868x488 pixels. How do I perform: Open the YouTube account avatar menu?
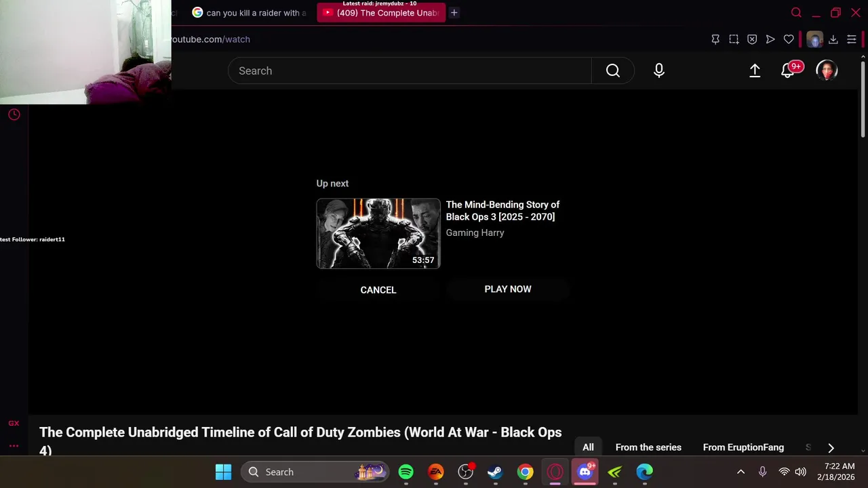click(x=827, y=70)
